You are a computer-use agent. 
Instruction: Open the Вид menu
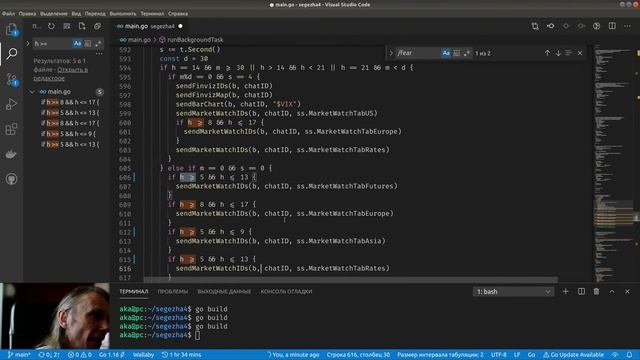click(76, 13)
